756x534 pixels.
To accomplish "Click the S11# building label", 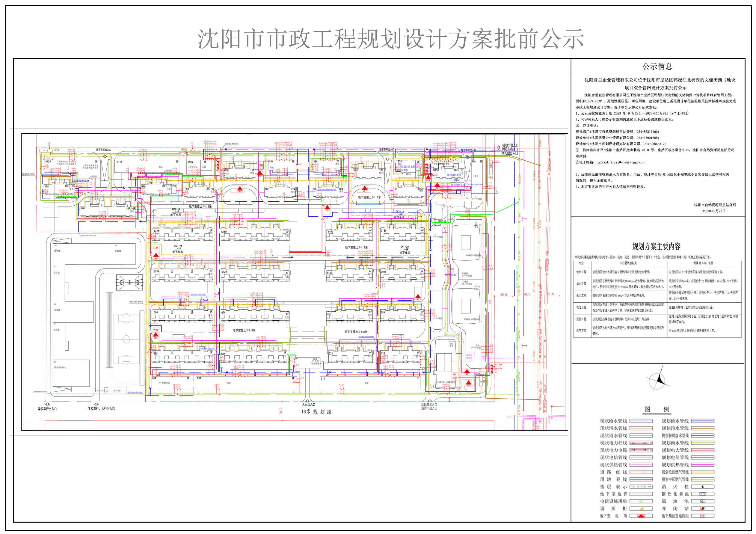I will [120, 162].
